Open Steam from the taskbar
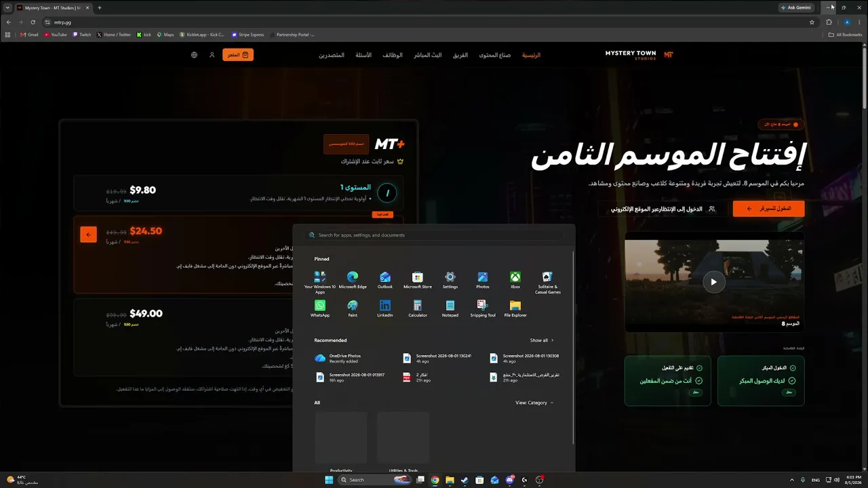This screenshot has height=488, width=868. 465,480
